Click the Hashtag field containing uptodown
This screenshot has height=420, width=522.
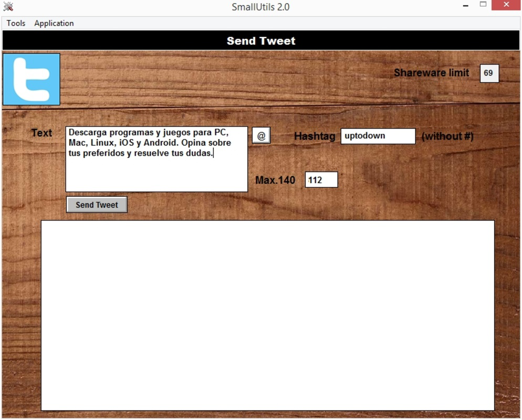click(378, 136)
